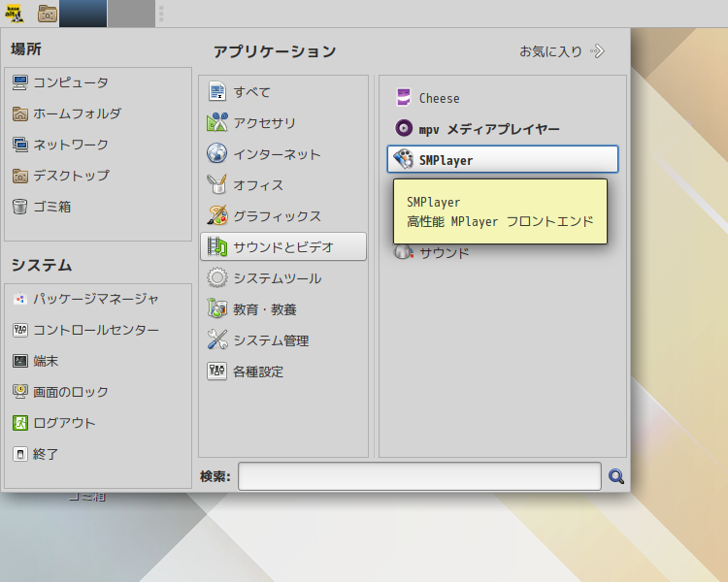Viewport: 728px width, 582px height.
Task: Click the Accessories (アクセサリ) category icon
Action: 216,122
